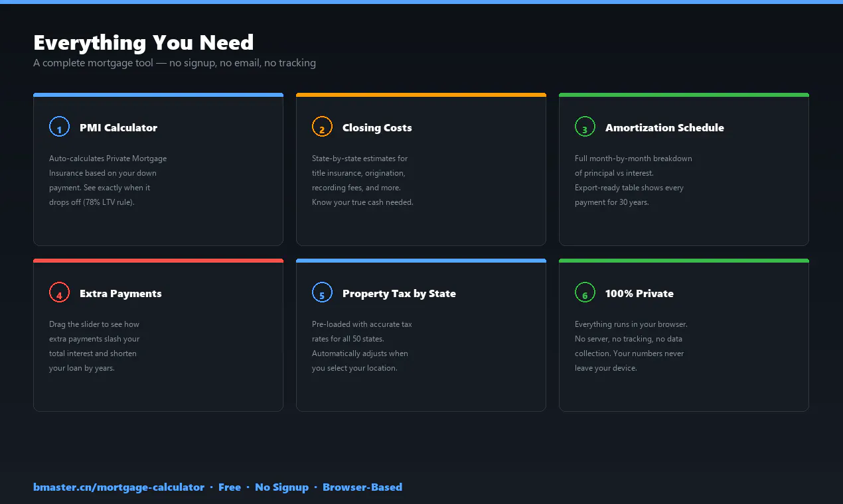This screenshot has width=843, height=504.
Task: Click the Export-ready table shows every line
Action: click(x=629, y=188)
